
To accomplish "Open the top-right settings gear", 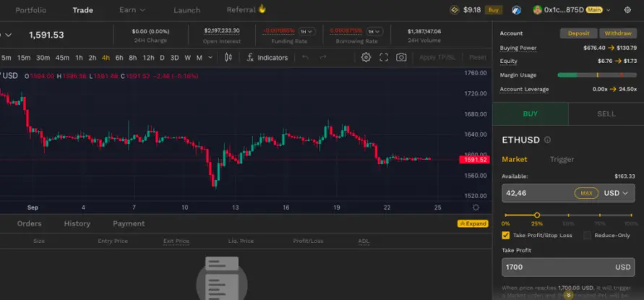I will (627, 10).
